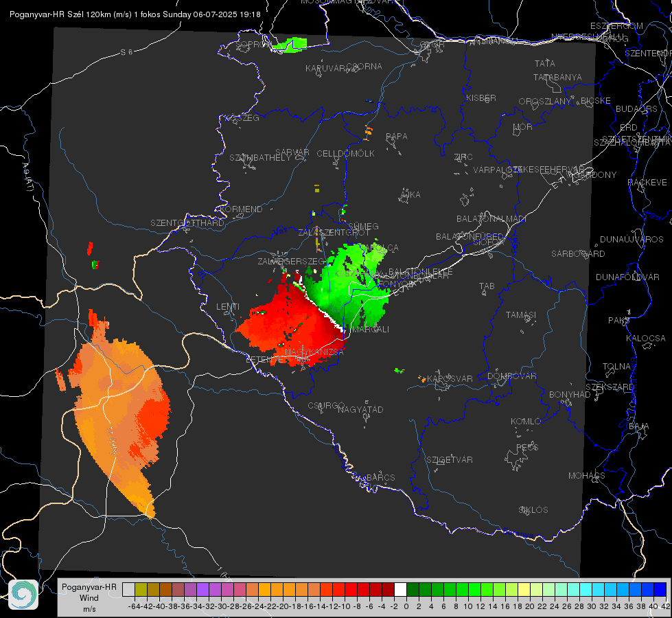672x618 pixels.
Task: Select the TATABANYA label
Action: pyautogui.click(x=557, y=77)
